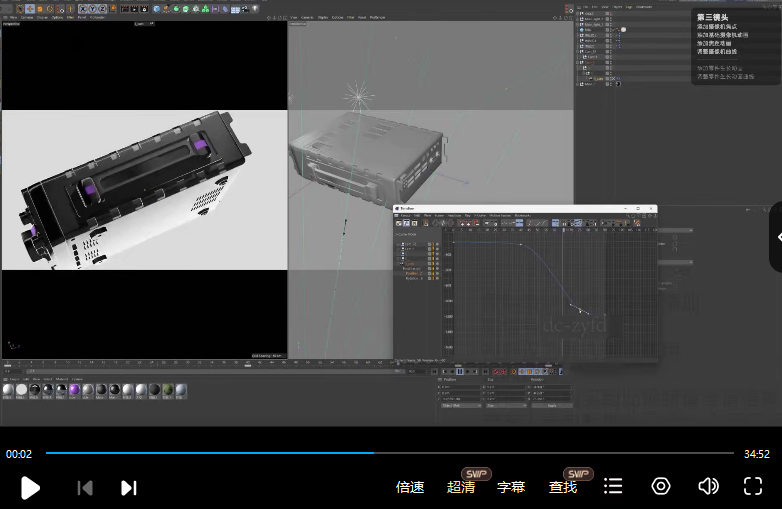
Task: Open the 倍速 playback speed menu
Action: click(410, 487)
